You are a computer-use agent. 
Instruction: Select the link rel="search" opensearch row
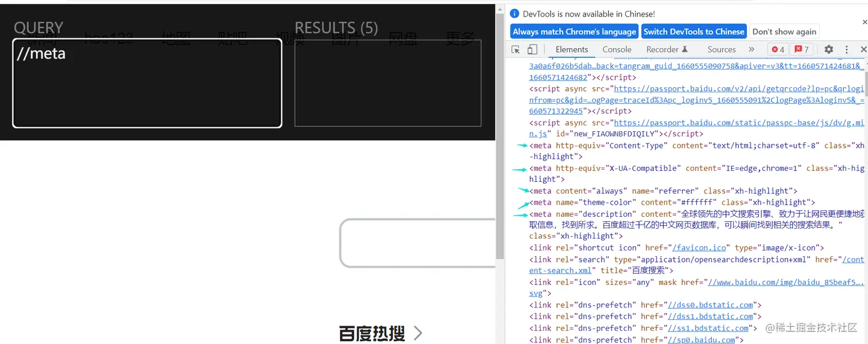pos(696,265)
